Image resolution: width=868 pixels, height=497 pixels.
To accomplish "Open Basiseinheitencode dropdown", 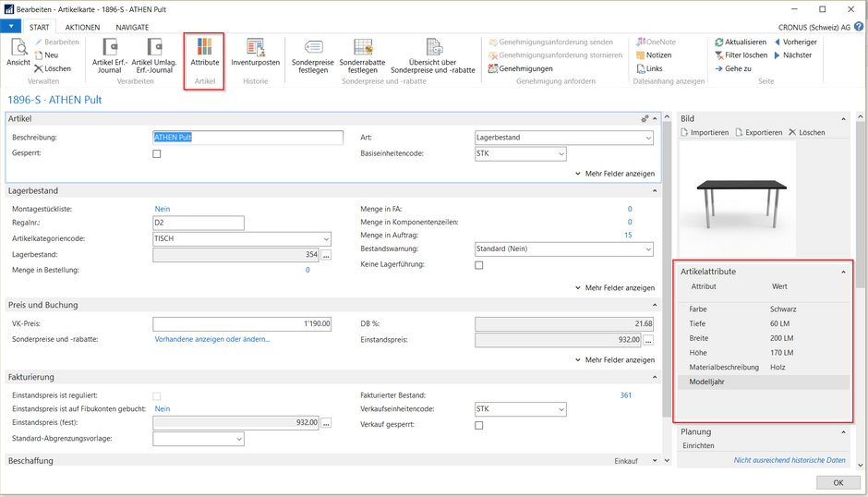I will tap(561, 154).
